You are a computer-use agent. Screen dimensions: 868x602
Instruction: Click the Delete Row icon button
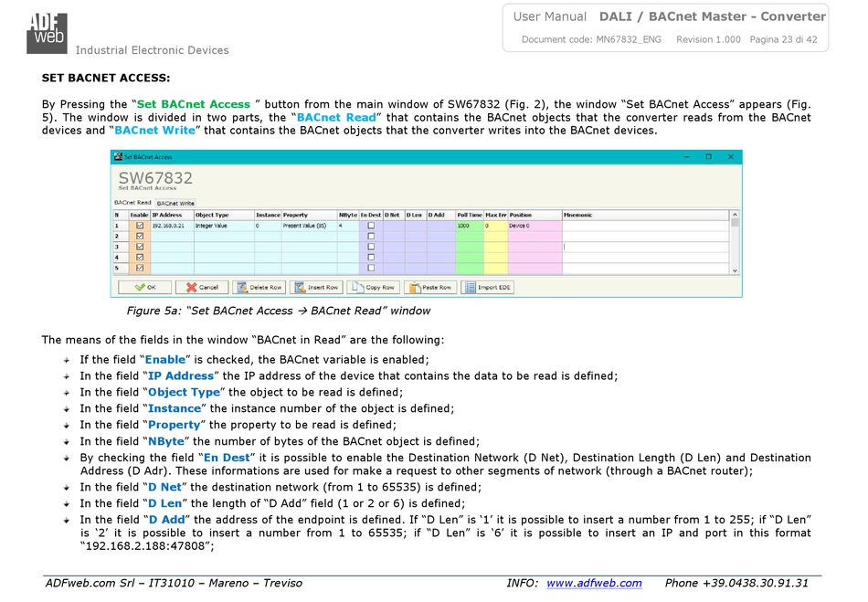click(259, 287)
